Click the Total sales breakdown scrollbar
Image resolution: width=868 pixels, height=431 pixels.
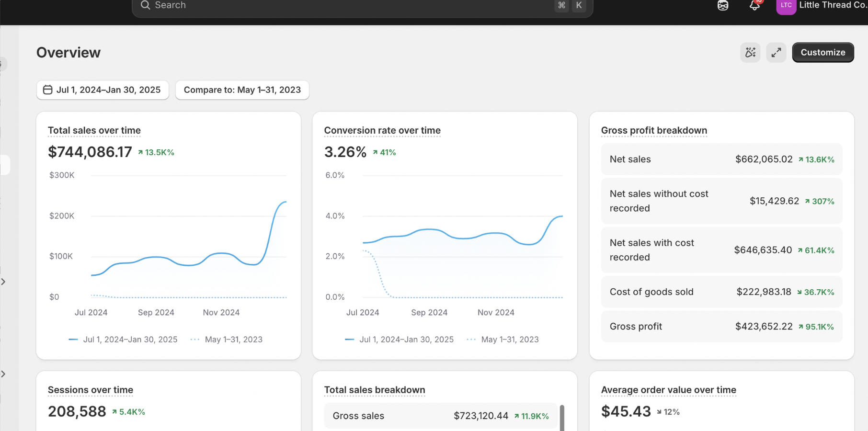(x=562, y=418)
